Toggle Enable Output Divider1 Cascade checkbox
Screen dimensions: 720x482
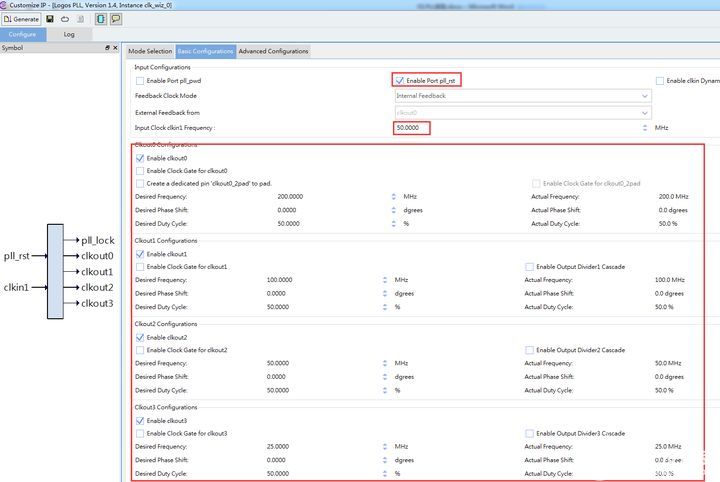[529, 266]
